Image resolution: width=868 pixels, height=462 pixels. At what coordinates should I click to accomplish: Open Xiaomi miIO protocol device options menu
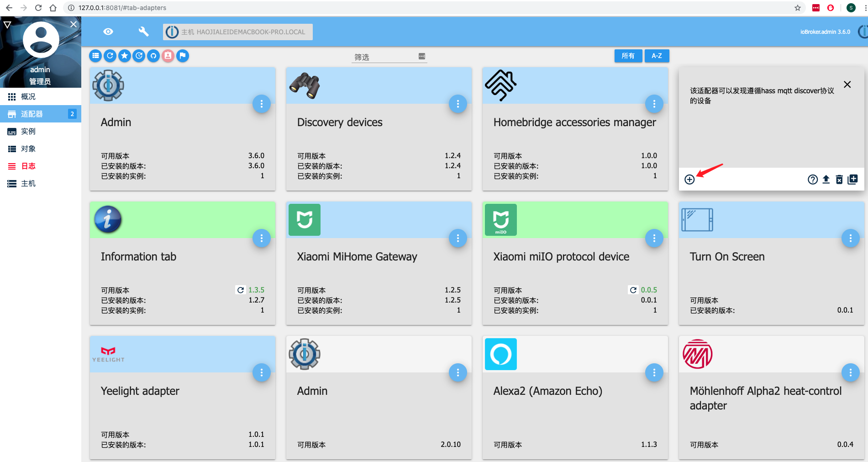click(654, 239)
